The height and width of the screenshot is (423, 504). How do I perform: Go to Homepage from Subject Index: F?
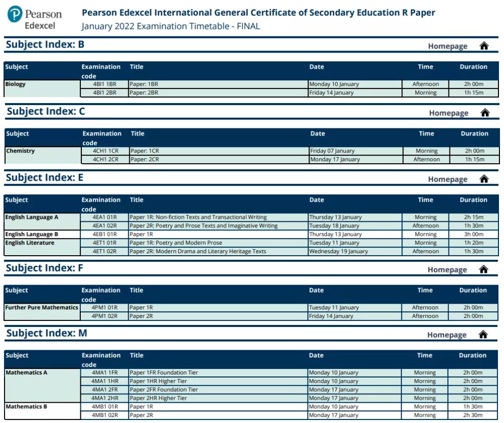(447, 270)
